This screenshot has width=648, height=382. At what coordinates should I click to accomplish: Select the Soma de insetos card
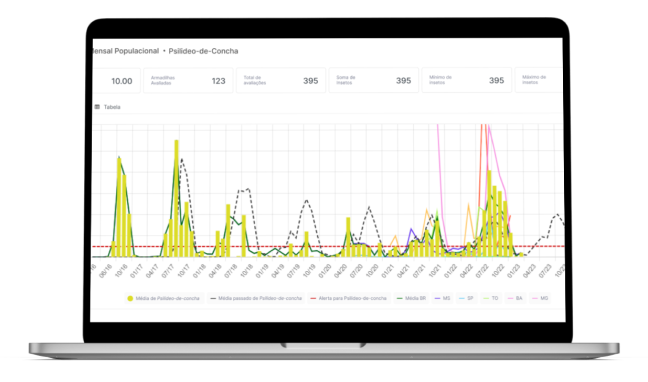click(x=374, y=81)
